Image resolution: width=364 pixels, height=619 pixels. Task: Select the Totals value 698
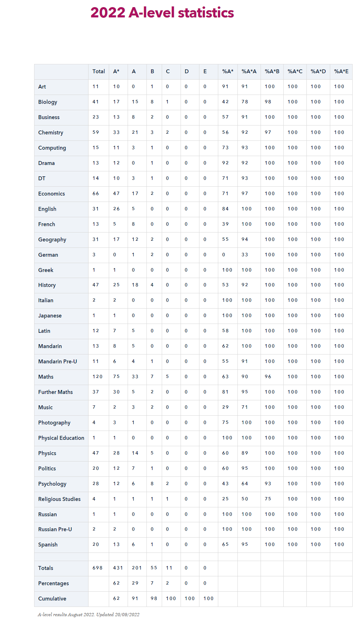(97, 568)
